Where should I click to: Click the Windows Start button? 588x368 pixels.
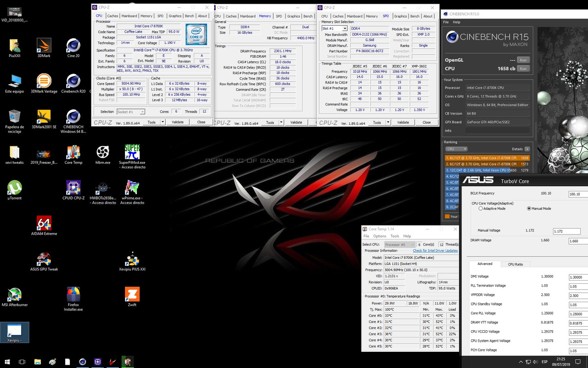tap(7, 362)
